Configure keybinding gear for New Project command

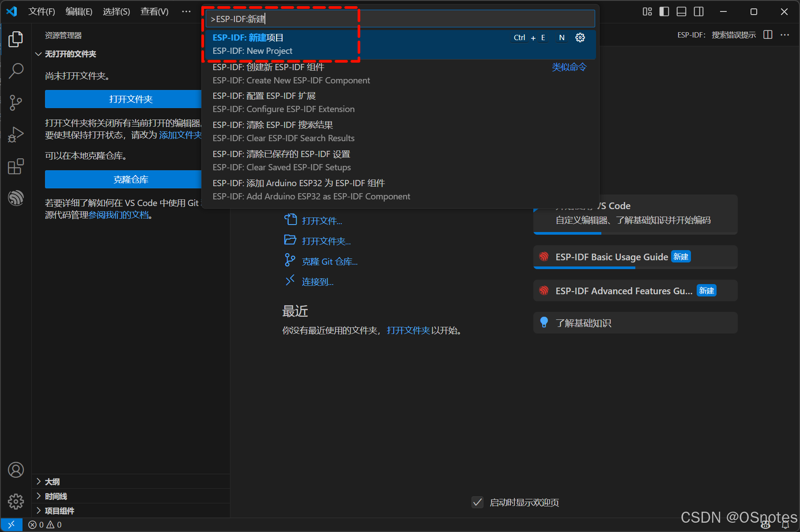580,38
